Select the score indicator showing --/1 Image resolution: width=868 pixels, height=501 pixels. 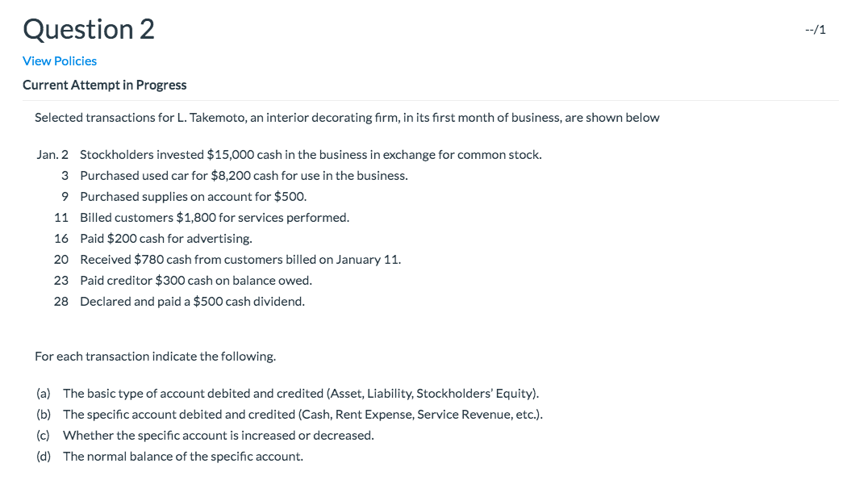coord(814,29)
